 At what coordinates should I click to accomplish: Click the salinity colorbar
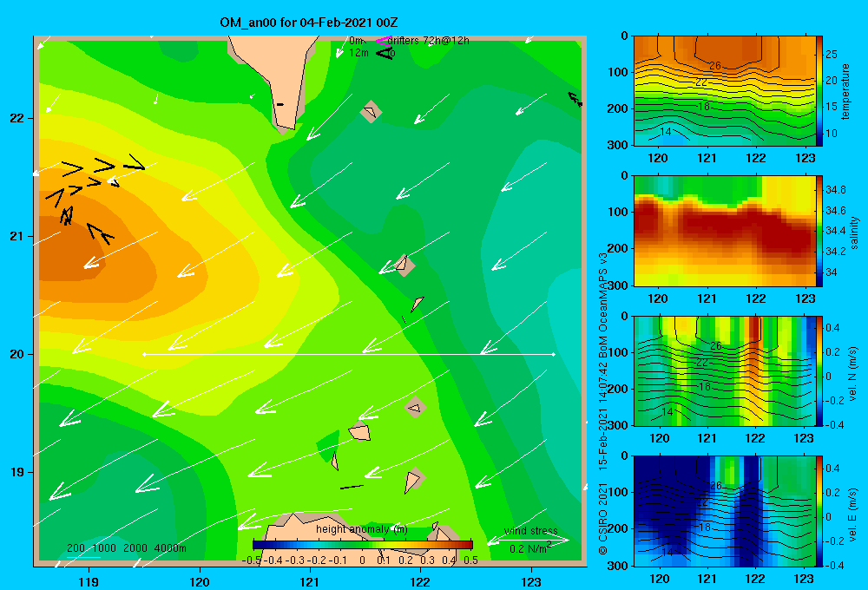click(x=819, y=232)
